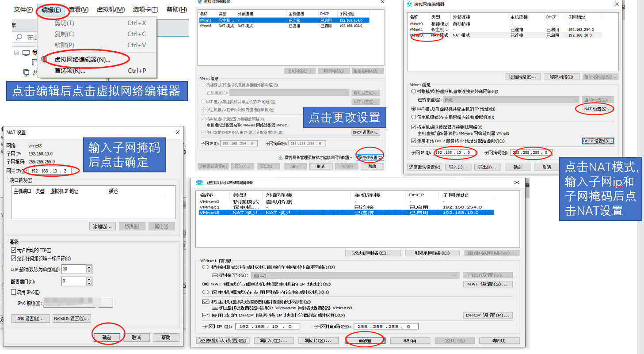This screenshot has height=354, width=644.
Task: Click the shield icon on the 更改设置 button
Action: point(359,157)
